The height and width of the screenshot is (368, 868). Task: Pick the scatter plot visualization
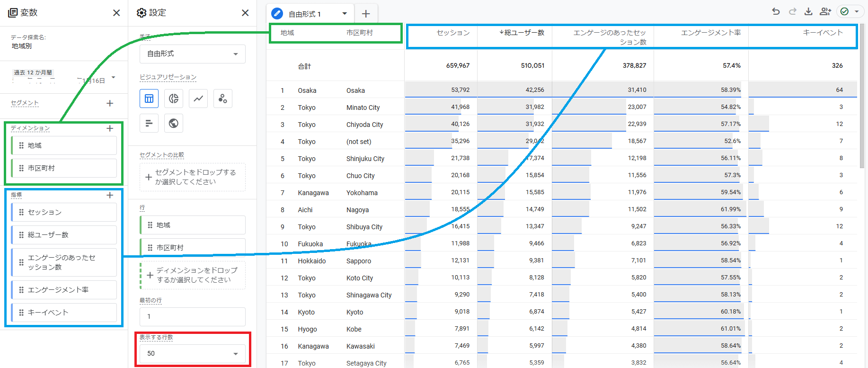click(223, 99)
